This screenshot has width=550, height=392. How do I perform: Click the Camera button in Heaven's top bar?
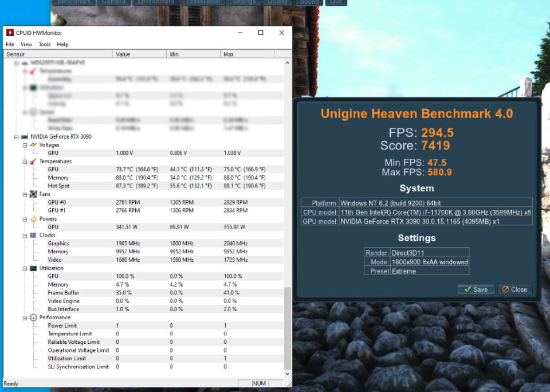pyautogui.click(x=113, y=2)
